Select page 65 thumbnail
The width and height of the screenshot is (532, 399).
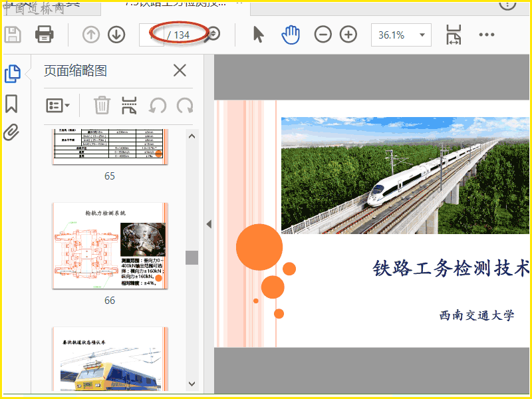coord(110,146)
